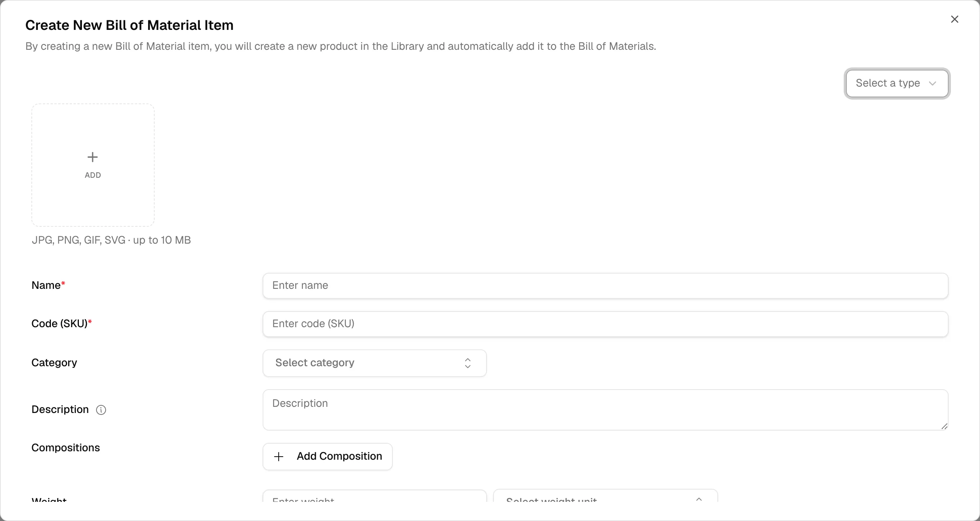Click the Code (SKU) label

coord(62,324)
